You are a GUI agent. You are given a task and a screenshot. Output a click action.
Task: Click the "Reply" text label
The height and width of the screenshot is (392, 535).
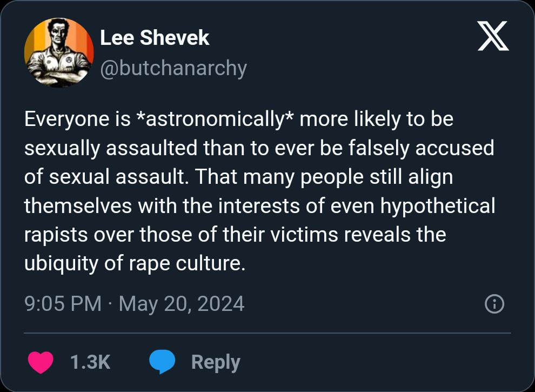pos(216,362)
